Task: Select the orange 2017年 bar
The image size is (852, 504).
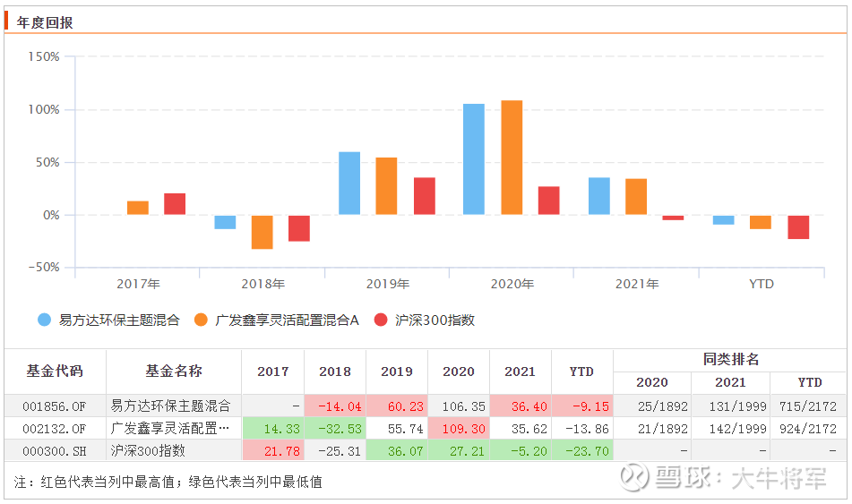Action: (x=138, y=208)
